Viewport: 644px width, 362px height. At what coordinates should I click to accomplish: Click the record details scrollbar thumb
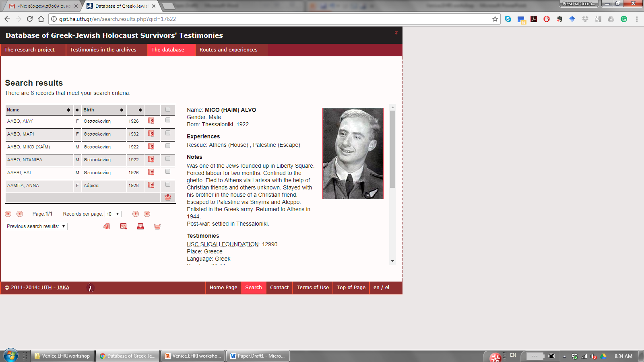pyautogui.click(x=392, y=149)
